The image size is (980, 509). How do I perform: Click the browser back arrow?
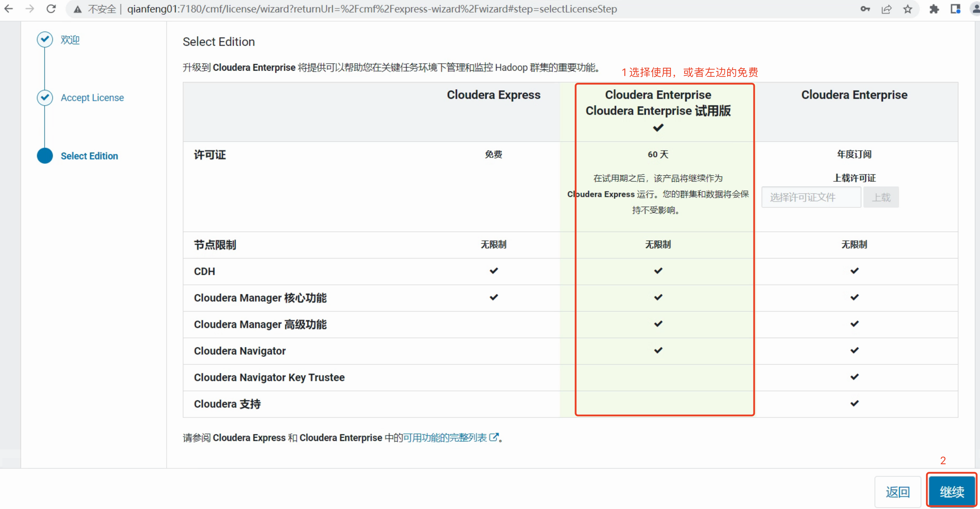click(x=8, y=9)
